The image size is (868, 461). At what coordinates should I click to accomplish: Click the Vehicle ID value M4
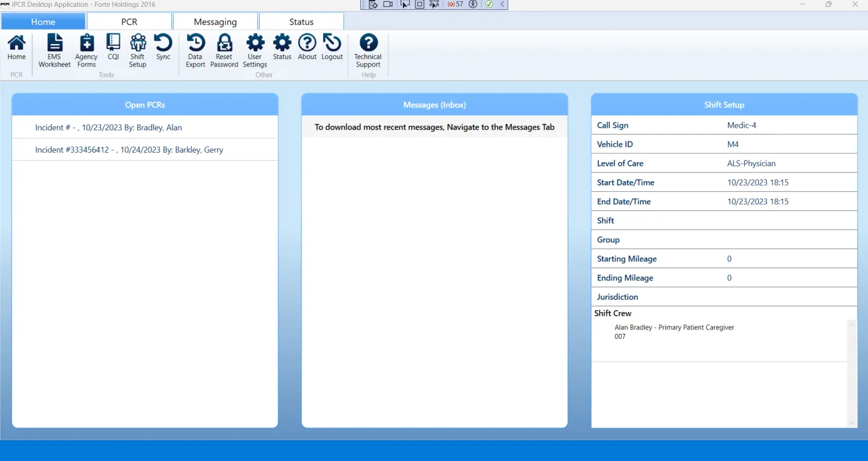[x=733, y=145]
